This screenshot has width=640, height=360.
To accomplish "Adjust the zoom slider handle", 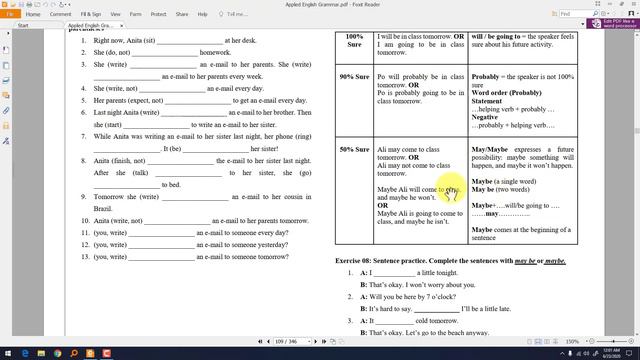I will pos(613,341).
